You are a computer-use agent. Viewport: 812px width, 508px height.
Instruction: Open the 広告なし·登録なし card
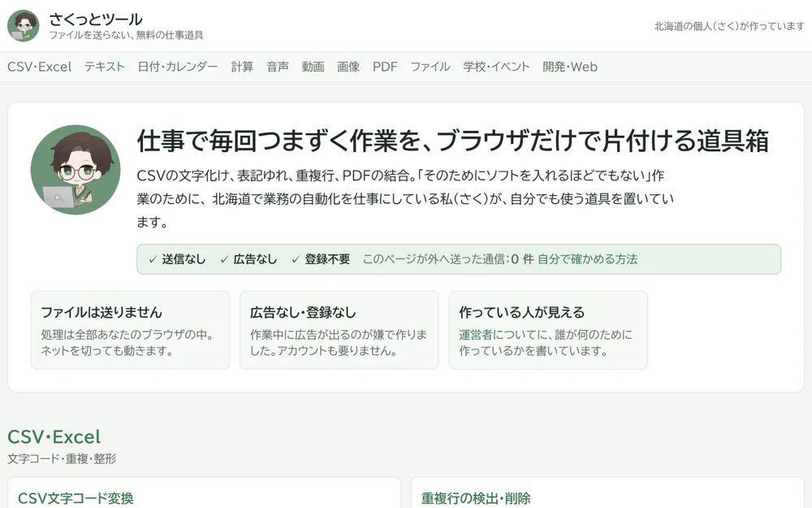click(339, 330)
